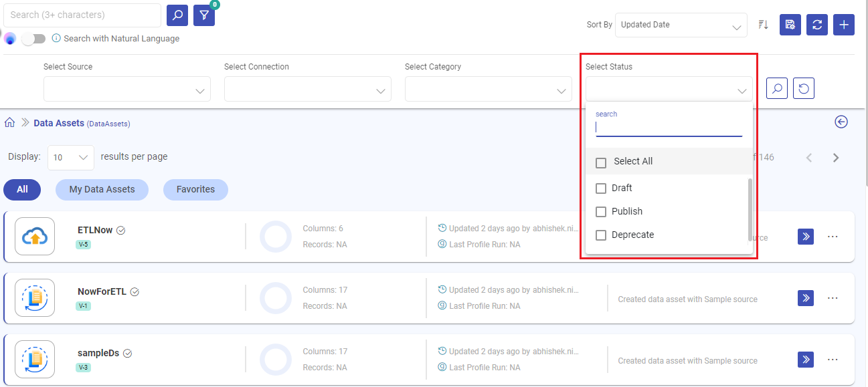Check the Publish status checkbox
This screenshot has width=868, height=387.
tap(600, 211)
